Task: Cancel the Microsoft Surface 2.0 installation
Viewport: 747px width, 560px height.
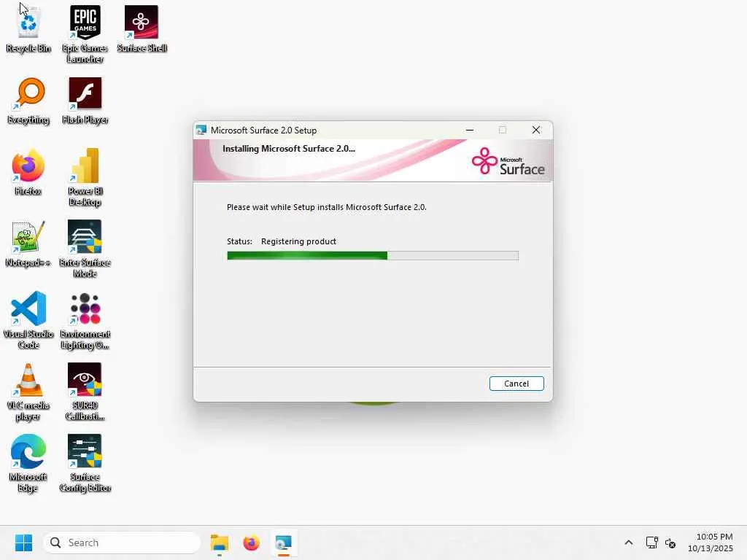Action: click(x=516, y=384)
